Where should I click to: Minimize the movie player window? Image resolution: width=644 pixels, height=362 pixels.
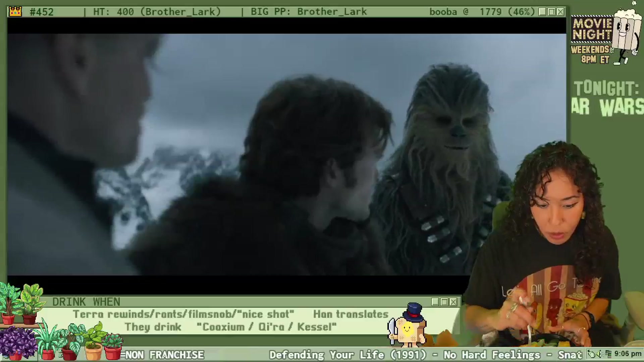(x=542, y=12)
